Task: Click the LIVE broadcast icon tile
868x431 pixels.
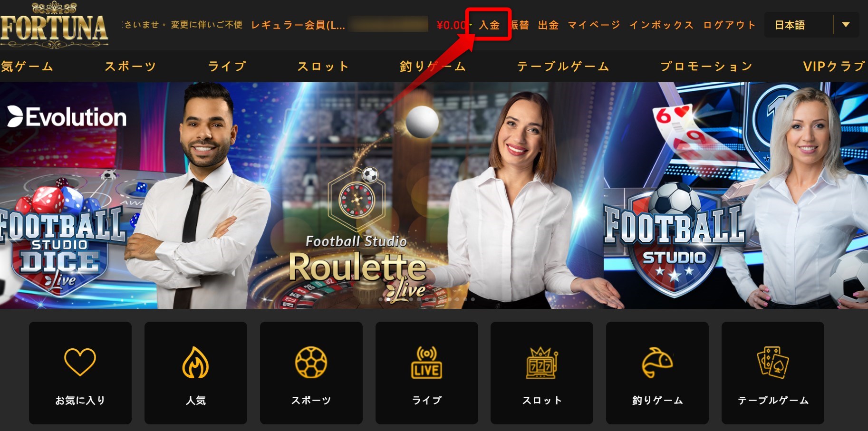Action: (426, 363)
